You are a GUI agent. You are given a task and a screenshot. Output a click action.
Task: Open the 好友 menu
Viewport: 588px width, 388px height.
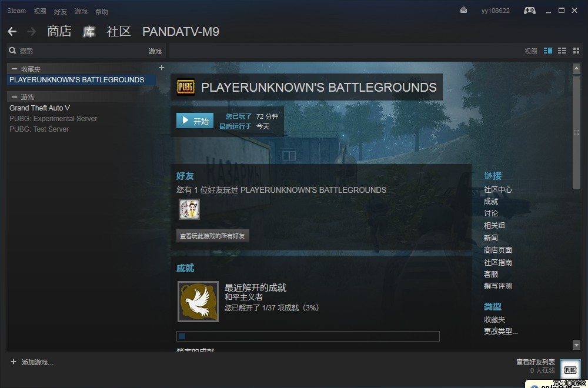(61, 12)
